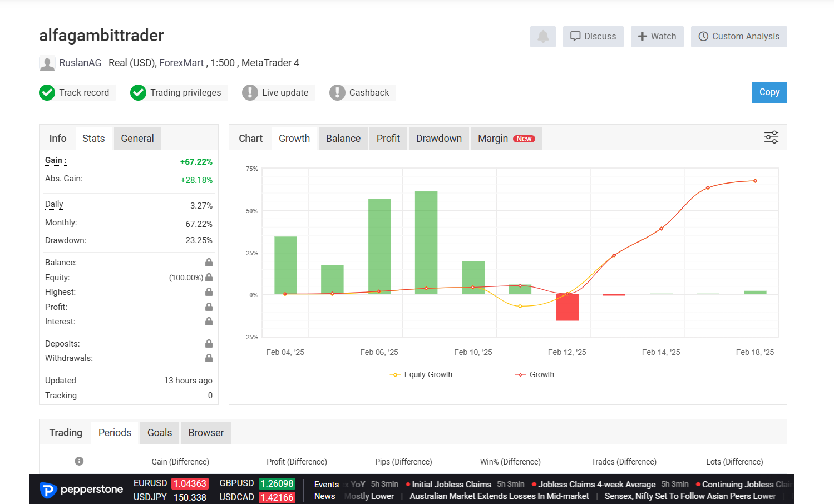
Task: Switch to the Goals tab
Action: click(x=160, y=433)
